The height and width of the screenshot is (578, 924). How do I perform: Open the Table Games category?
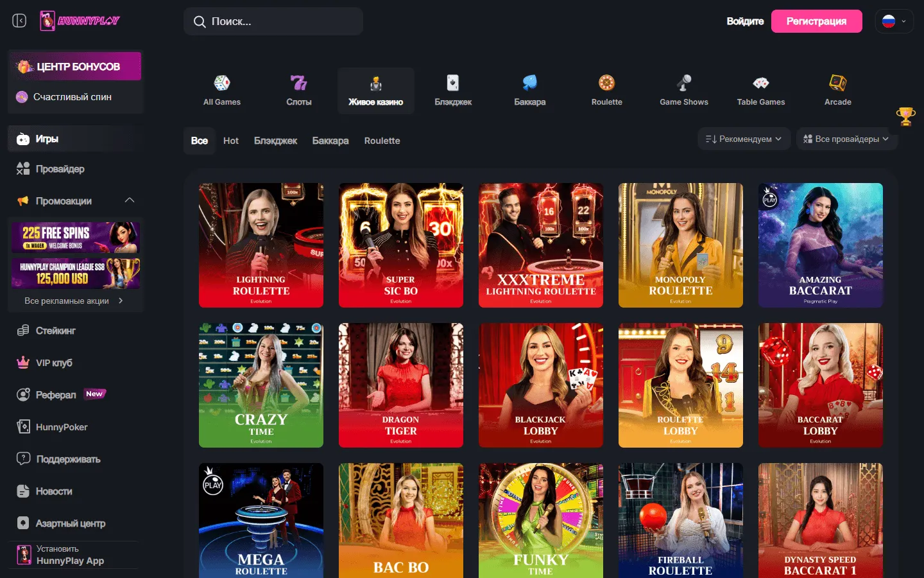coord(761,91)
